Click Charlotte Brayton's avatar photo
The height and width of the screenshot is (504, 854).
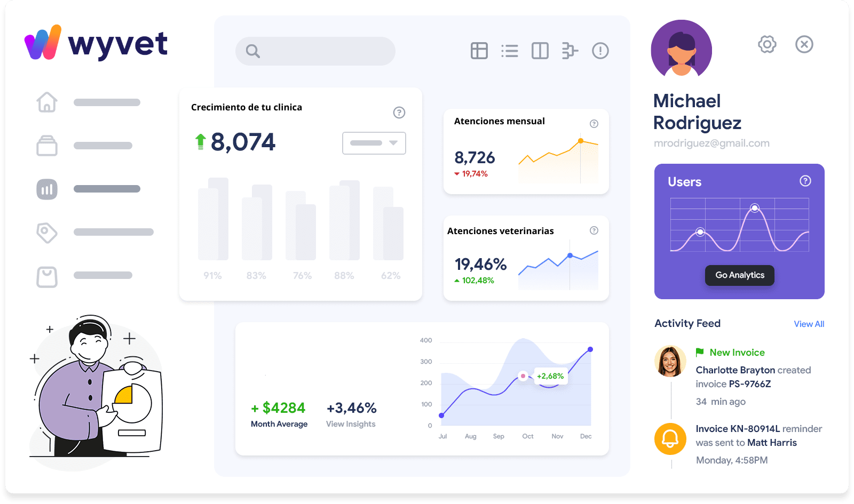(670, 361)
